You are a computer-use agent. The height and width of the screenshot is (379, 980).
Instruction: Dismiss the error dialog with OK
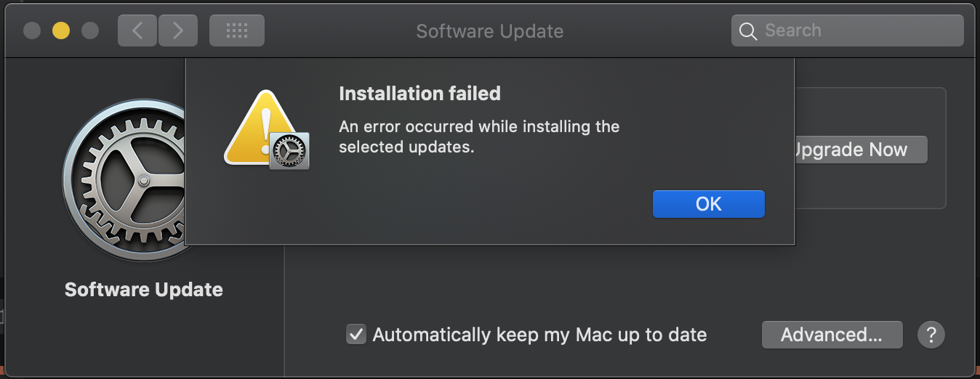pos(708,204)
